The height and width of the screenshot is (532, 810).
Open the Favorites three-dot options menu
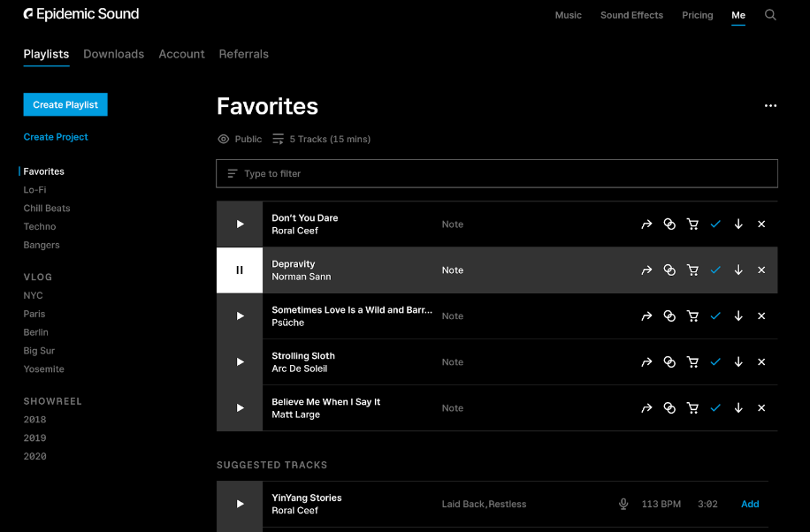pyautogui.click(x=770, y=106)
